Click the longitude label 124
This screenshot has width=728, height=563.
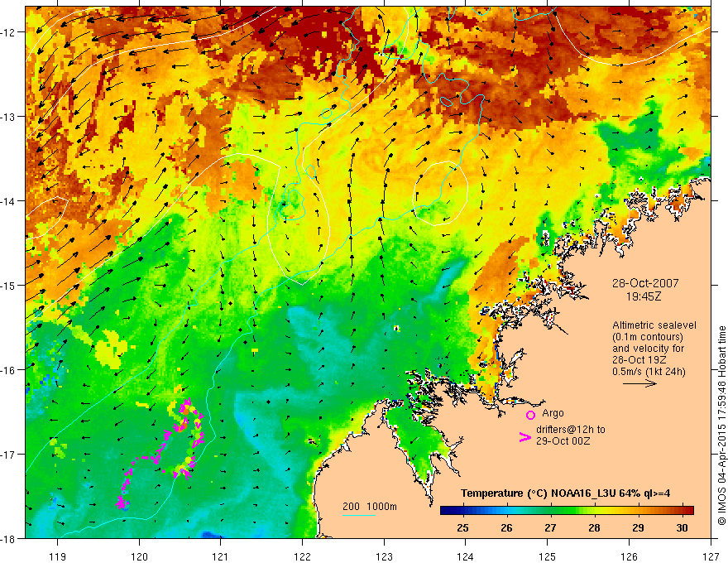[x=466, y=556]
